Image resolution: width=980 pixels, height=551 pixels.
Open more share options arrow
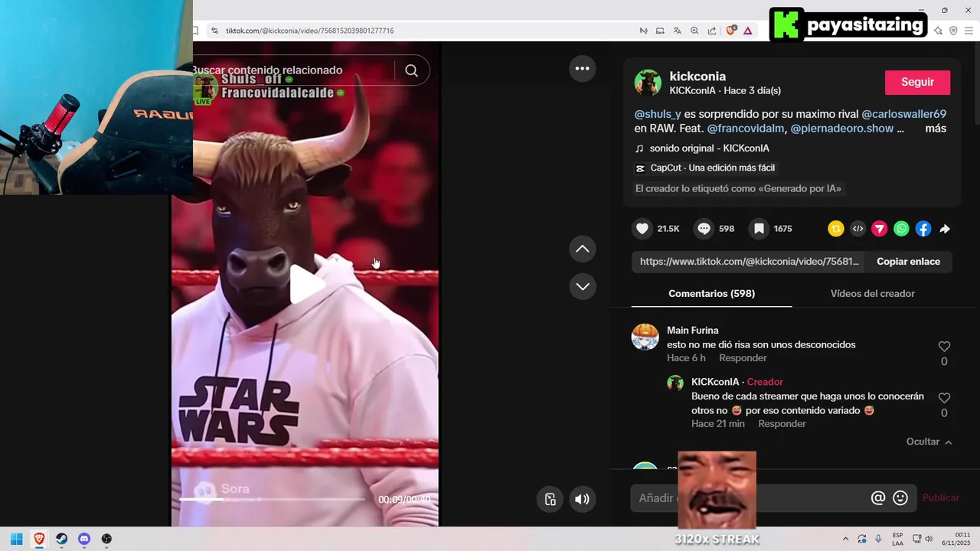click(945, 229)
